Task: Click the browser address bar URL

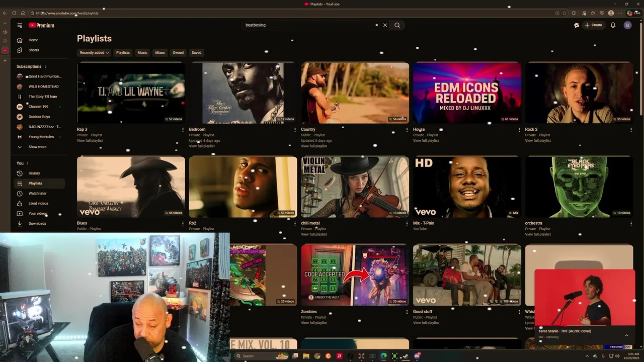Action: pyautogui.click(x=67, y=13)
